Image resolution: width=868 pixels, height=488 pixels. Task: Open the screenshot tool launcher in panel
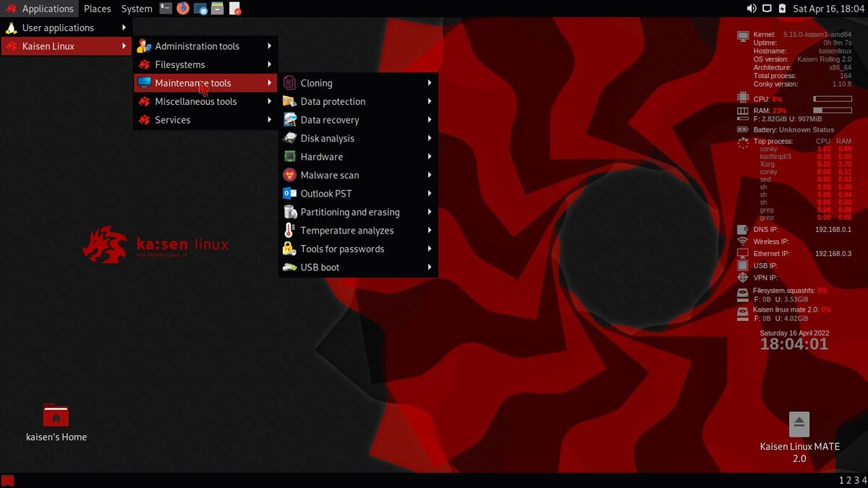[200, 9]
